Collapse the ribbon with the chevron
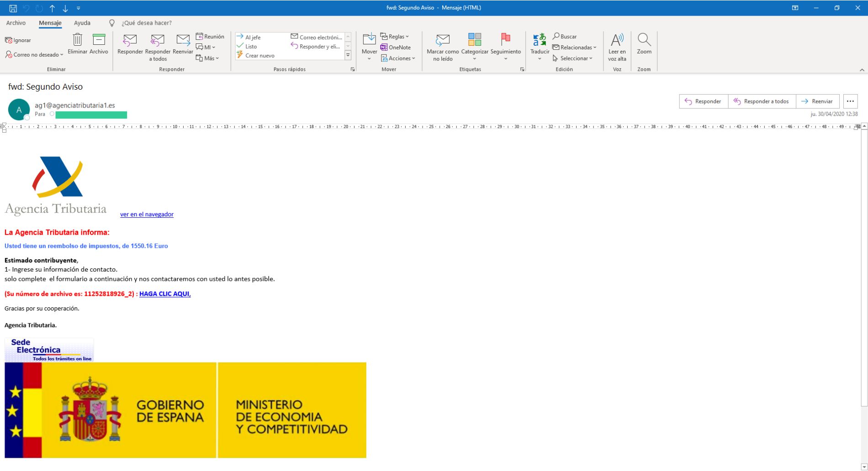The image size is (868, 471). 862,70
